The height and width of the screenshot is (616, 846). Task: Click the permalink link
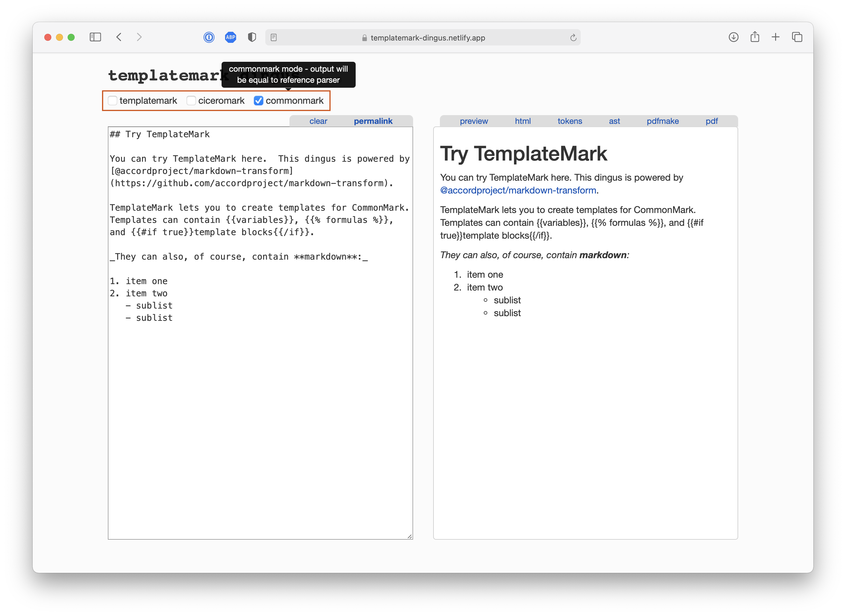pyautogui.click(x=373, y=121)
